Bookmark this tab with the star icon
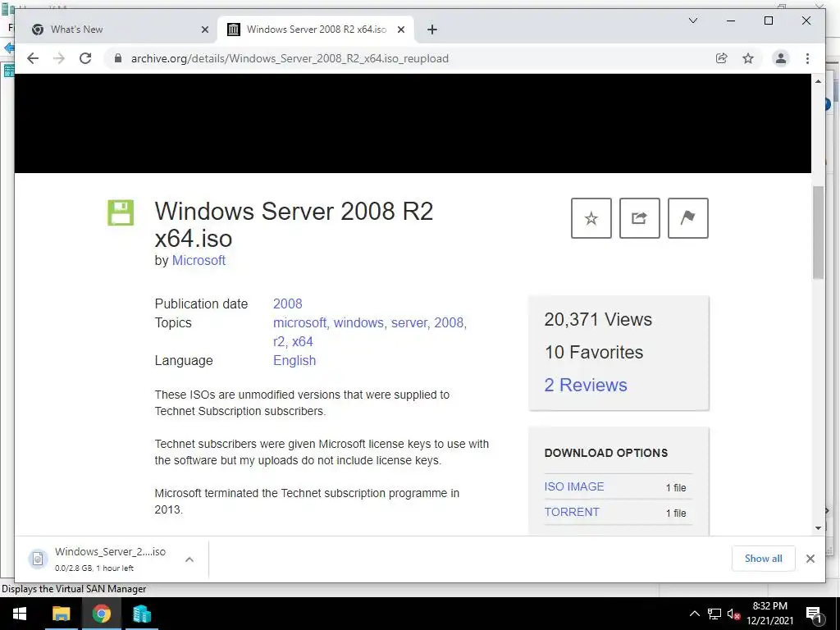840x630 pixels. [x=748, y=58]
